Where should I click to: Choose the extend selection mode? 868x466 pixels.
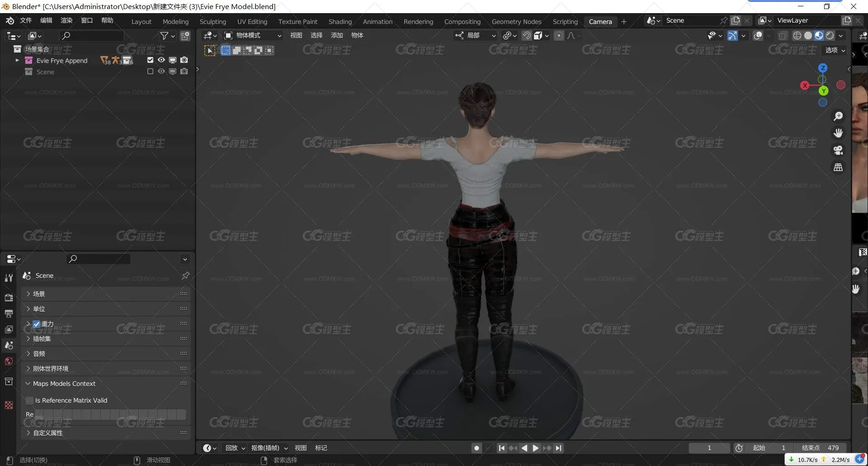[236, 50]
